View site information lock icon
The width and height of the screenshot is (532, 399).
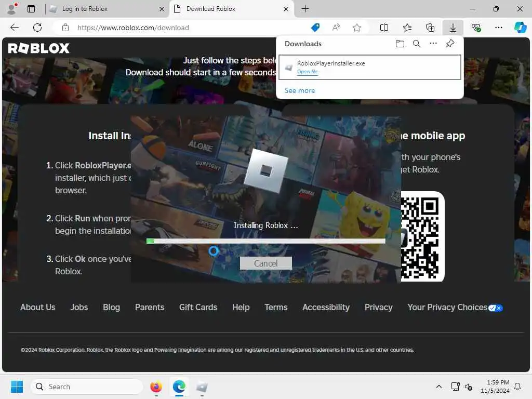(x=65, y=28)
